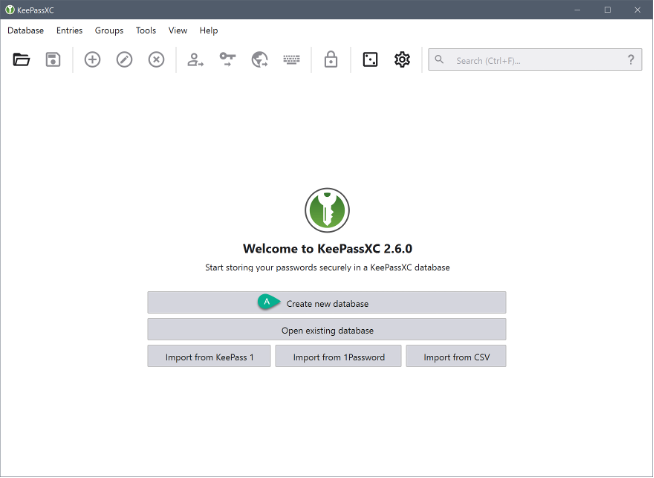Viewport: 654px width, 478px height.
Task: Click Create new database button
Action: (327, 303)
